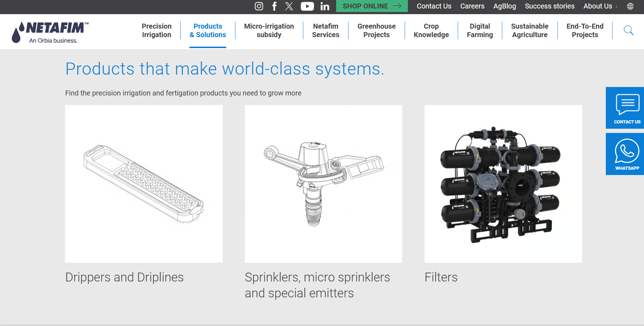Open the Crop Knowledge menu

tap(431, 30)
